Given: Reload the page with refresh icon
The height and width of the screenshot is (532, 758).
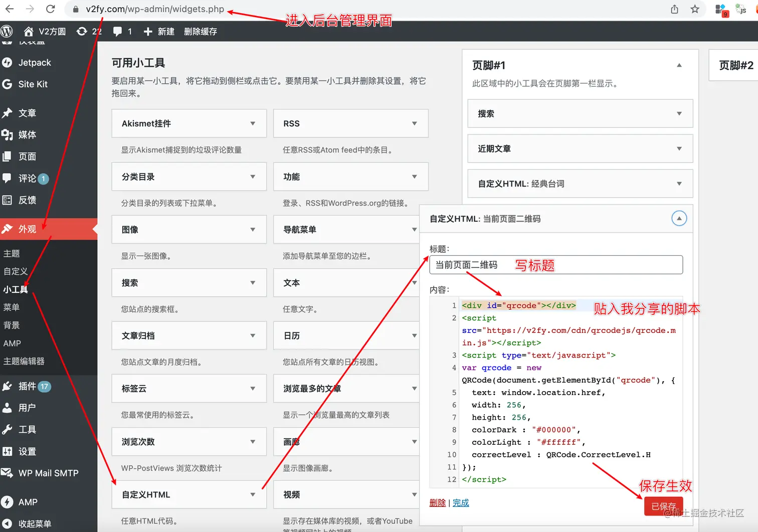Looking at the screenshot, I should click(50, 9).
